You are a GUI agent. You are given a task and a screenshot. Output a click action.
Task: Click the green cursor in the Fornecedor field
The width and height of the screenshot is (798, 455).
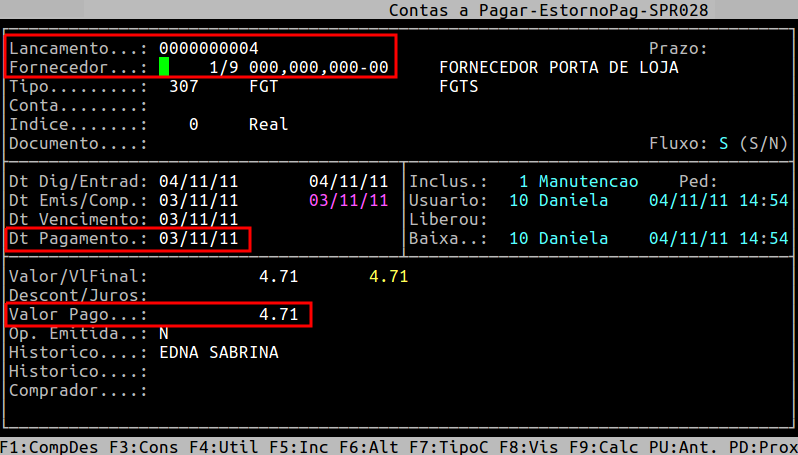coord(164,67)
